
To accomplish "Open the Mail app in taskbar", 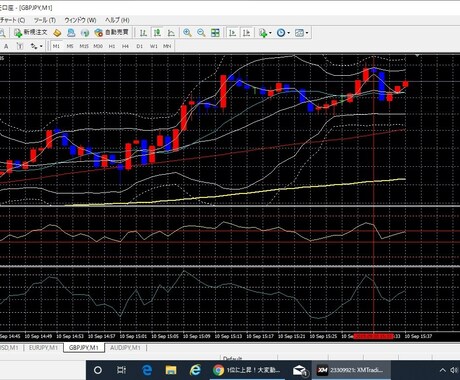I will (300, 370).
